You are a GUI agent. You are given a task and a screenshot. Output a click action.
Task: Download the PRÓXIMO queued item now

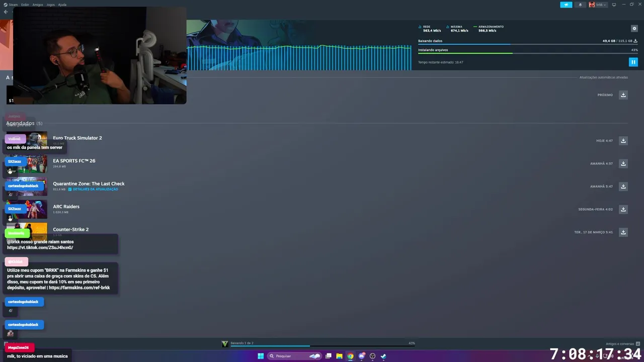pos(623,95)
